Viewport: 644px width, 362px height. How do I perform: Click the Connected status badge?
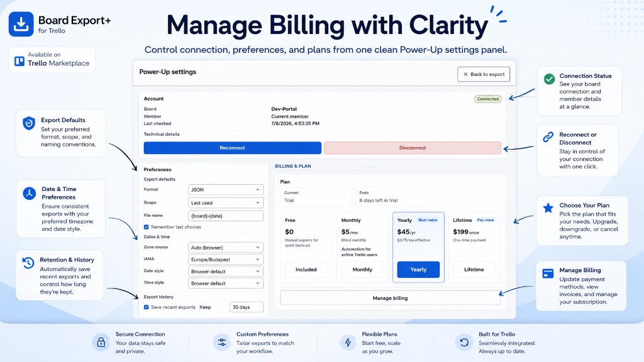point(488,99)
